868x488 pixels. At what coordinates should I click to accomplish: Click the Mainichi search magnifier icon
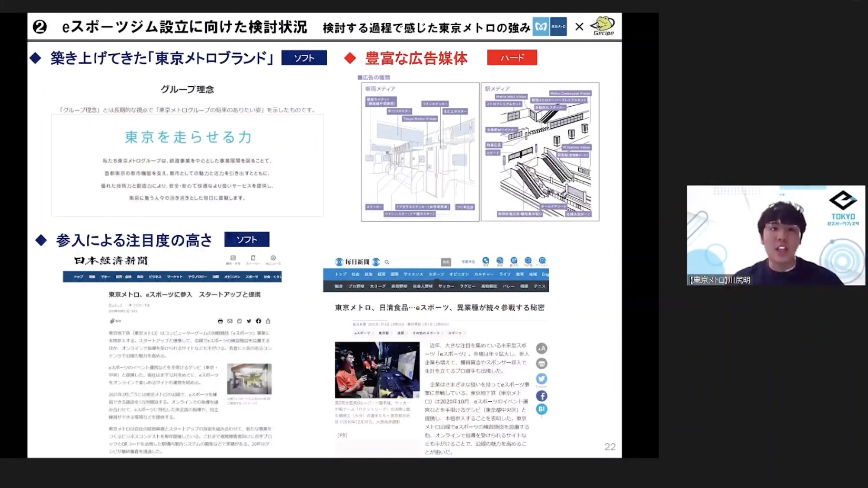(387, 262)
